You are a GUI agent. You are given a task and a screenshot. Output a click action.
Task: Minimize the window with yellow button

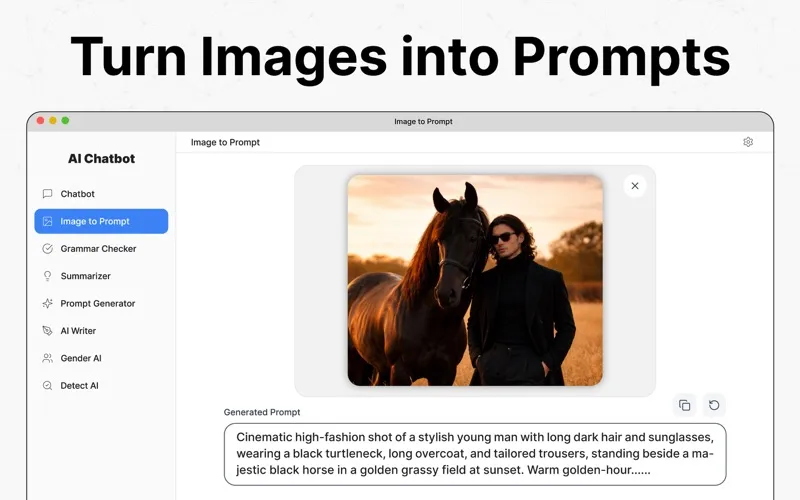[53, 120]
